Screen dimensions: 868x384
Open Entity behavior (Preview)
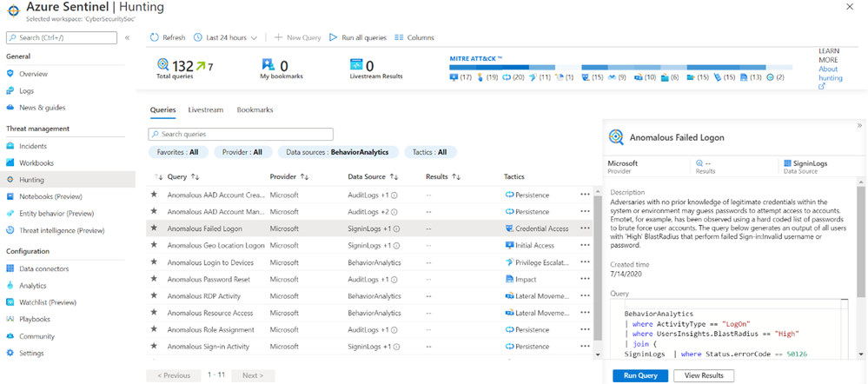(x=56, y=214)
